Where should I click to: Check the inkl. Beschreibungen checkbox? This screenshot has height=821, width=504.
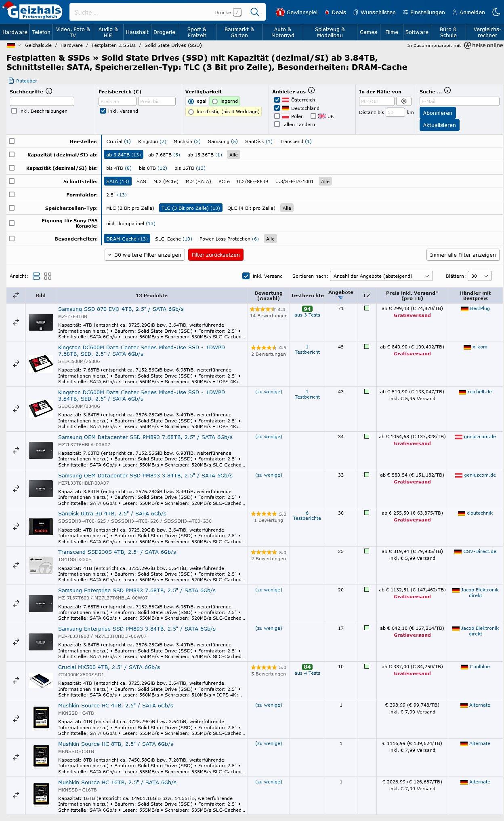point(14,111)
